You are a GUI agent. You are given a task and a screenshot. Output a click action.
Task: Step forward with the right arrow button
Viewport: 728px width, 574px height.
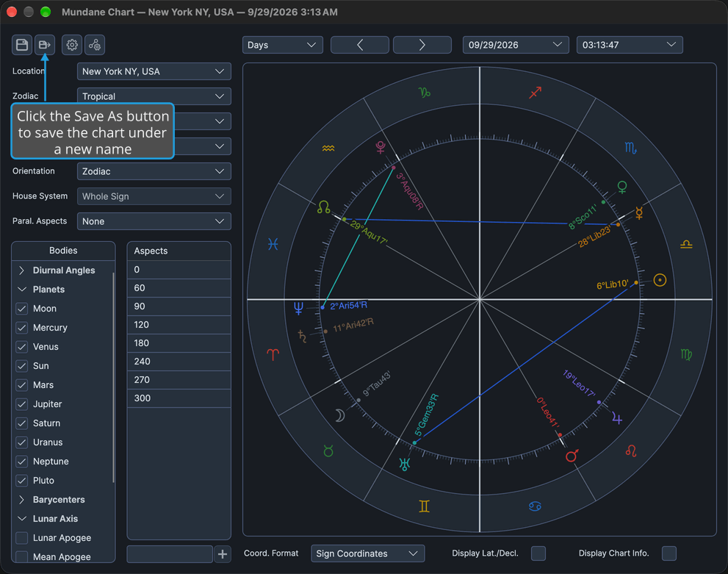(422, 45)
